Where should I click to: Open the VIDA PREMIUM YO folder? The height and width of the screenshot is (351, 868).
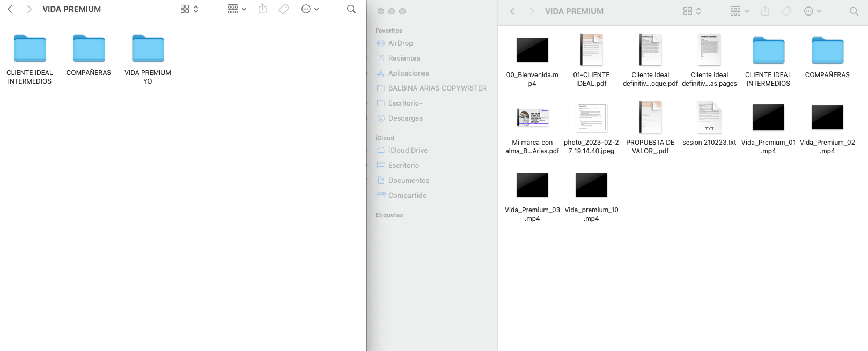[148, 49]
